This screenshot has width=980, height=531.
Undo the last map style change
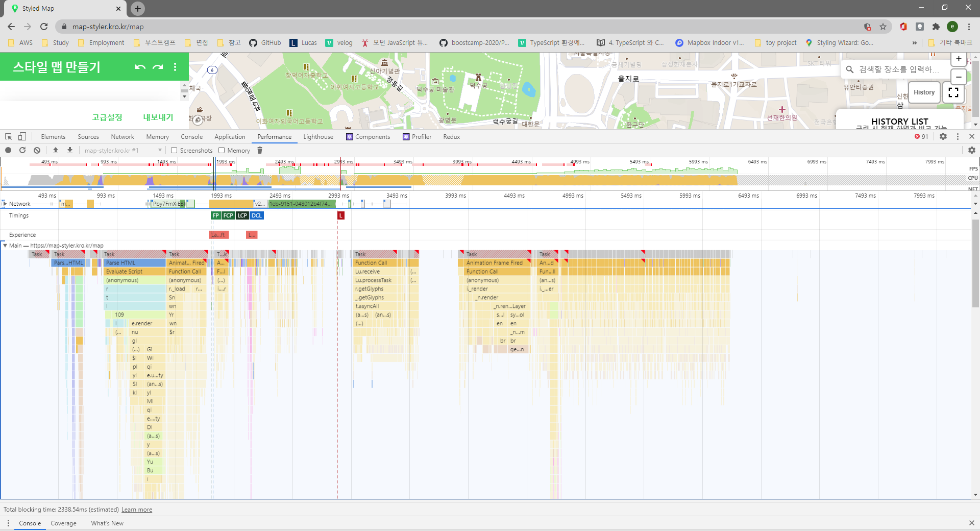click(140, 67)
